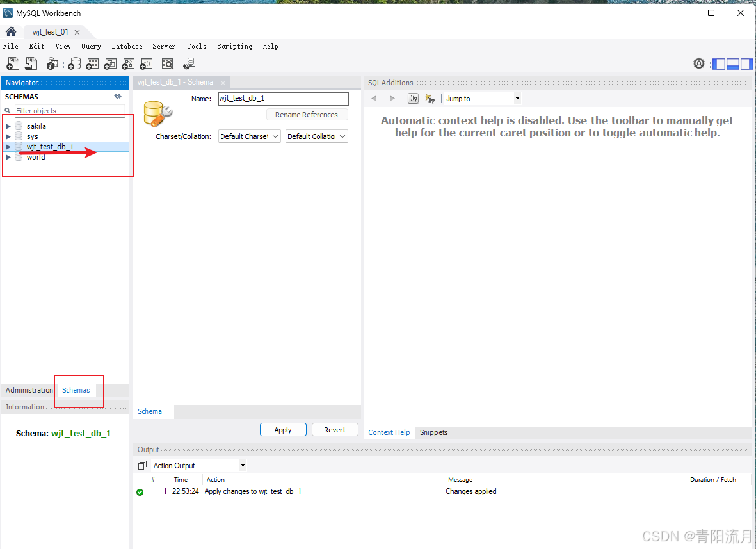
Task: Open the View menu
Action: 63,46
